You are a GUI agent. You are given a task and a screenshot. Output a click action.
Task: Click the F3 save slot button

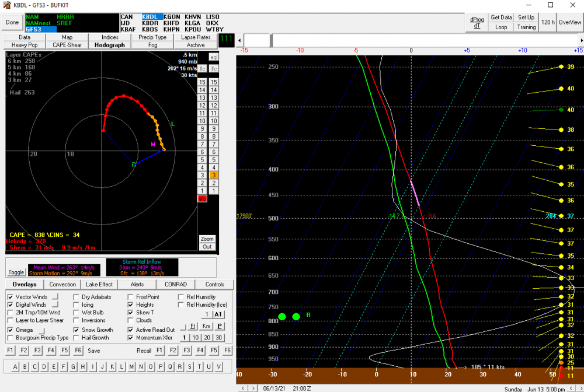click(x=37, y=351)
